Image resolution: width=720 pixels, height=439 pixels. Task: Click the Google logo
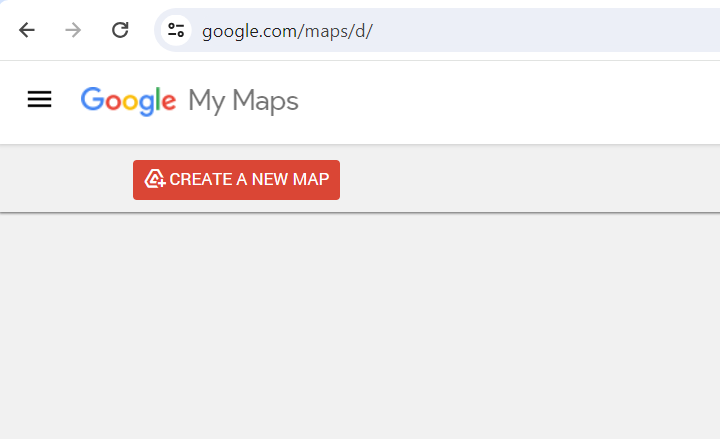[128, 101]
